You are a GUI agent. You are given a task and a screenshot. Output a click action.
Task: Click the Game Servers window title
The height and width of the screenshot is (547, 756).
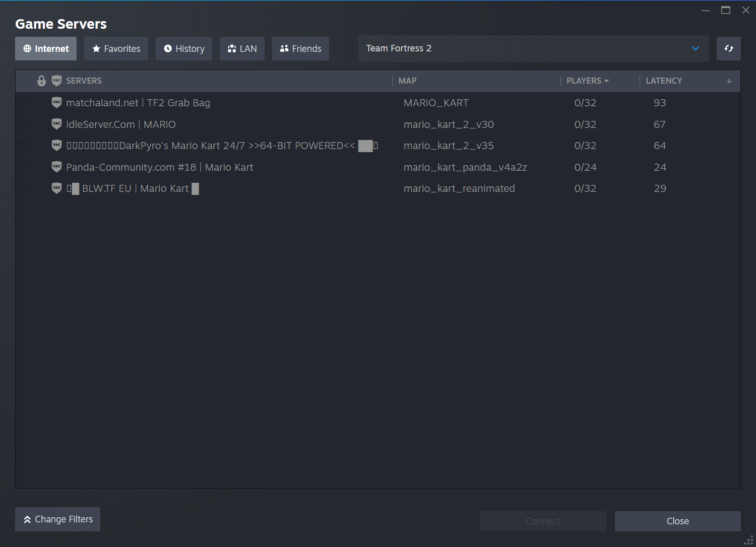61,24
